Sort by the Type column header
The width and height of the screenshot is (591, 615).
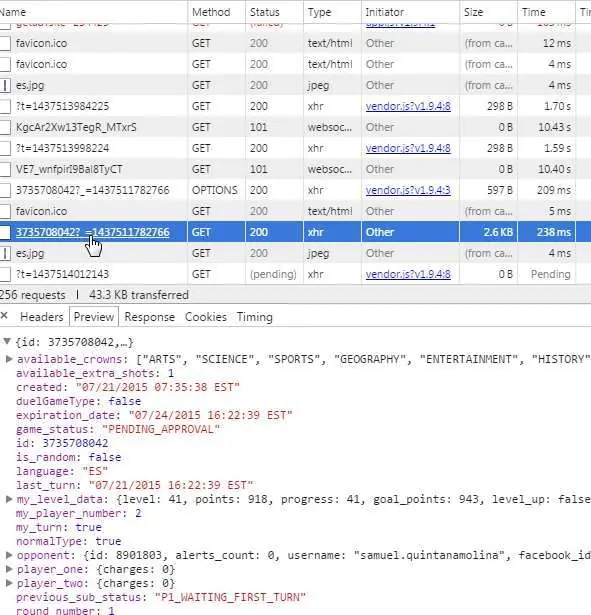point(332,12)
